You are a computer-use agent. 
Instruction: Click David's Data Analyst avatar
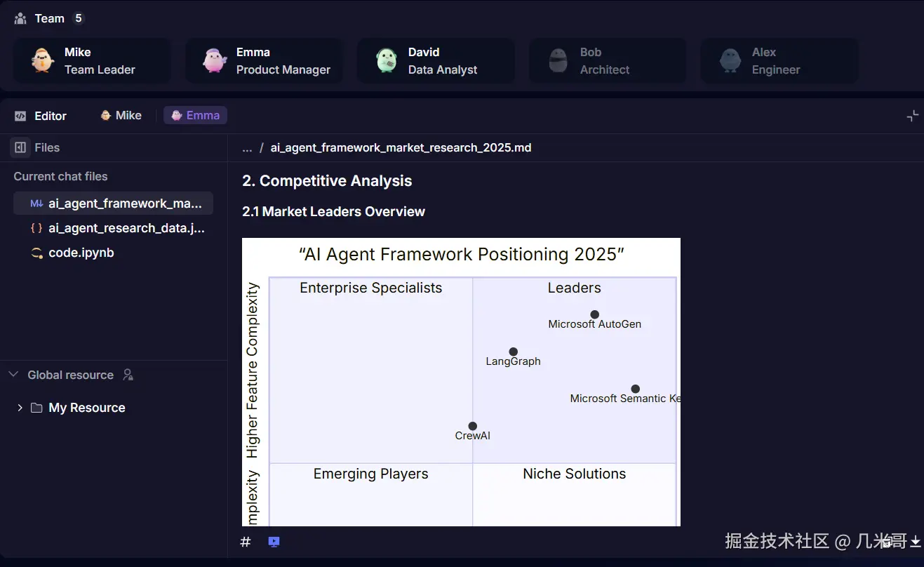tap(387, 60)
